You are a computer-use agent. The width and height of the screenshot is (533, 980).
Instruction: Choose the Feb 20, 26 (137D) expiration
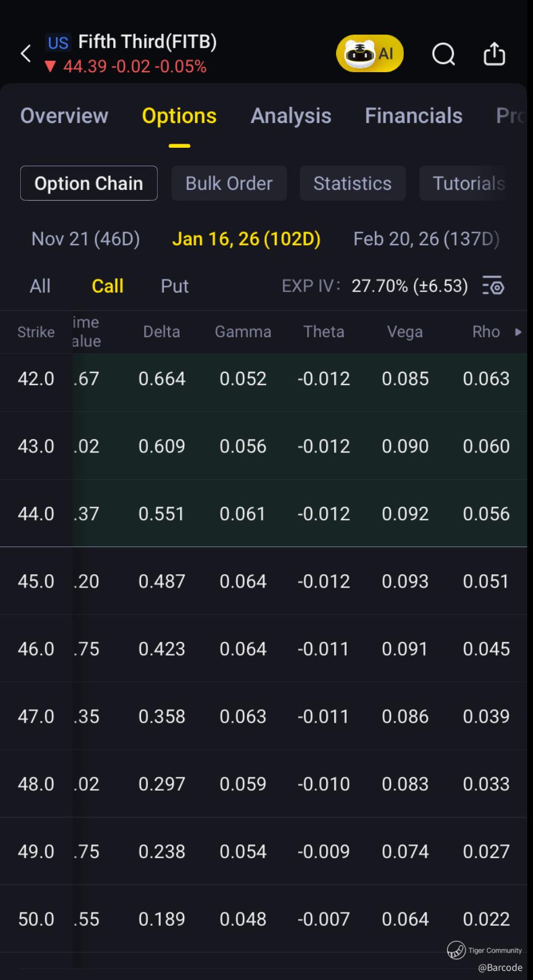pyautogui.click(x=426, y=238)
